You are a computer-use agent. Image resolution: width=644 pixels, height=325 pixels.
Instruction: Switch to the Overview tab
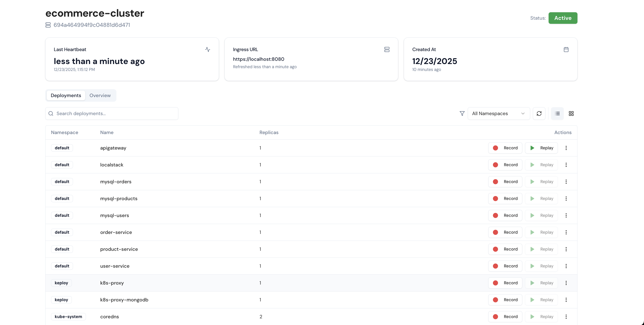[100, 95]
